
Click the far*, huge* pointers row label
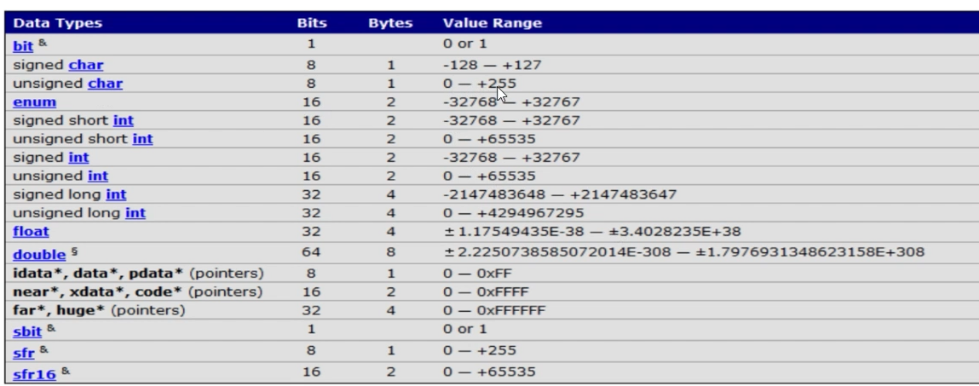pos(99,310)
